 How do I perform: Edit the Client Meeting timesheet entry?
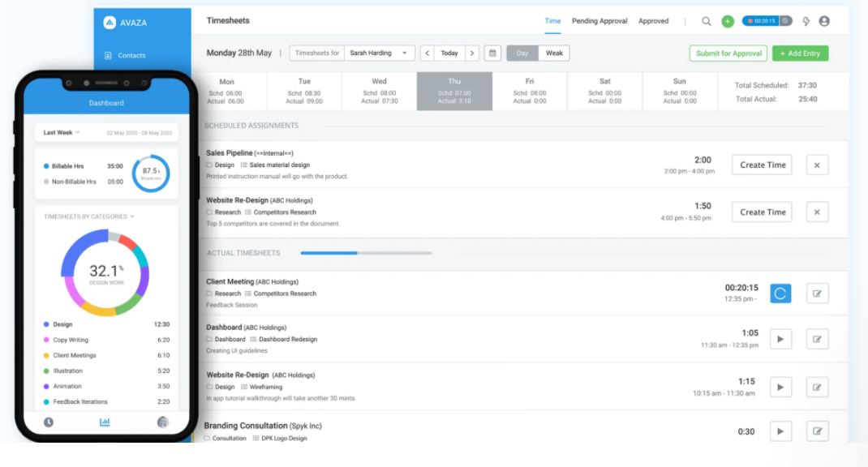pyautogui.click(x=817, y=293)
